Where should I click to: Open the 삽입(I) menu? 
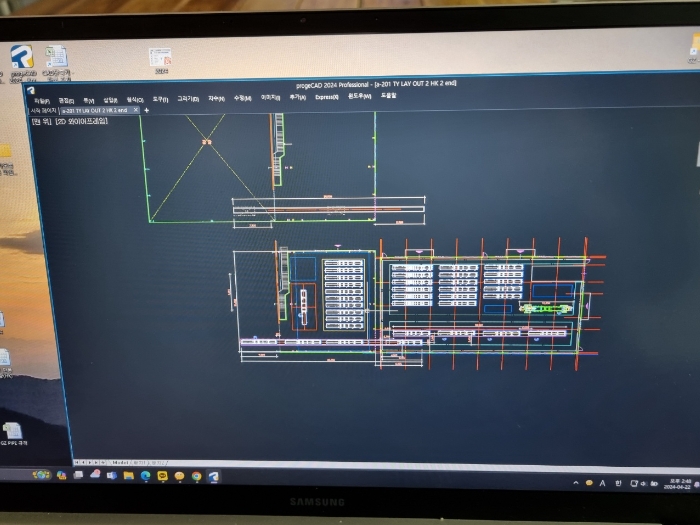(110, 100)
